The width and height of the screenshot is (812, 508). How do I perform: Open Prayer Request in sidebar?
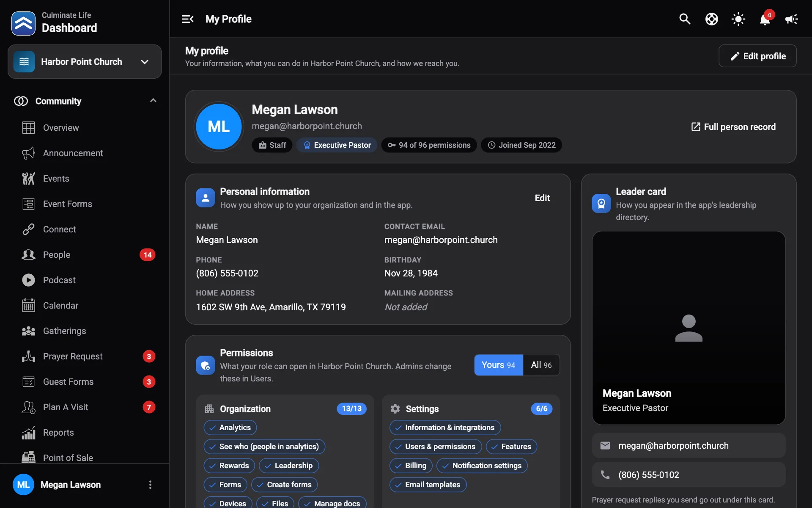pos(85,356)
